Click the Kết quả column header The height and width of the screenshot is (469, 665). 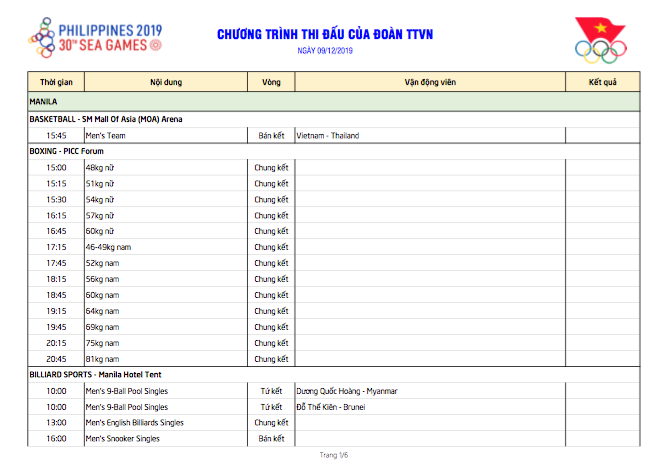click(603, 82)
